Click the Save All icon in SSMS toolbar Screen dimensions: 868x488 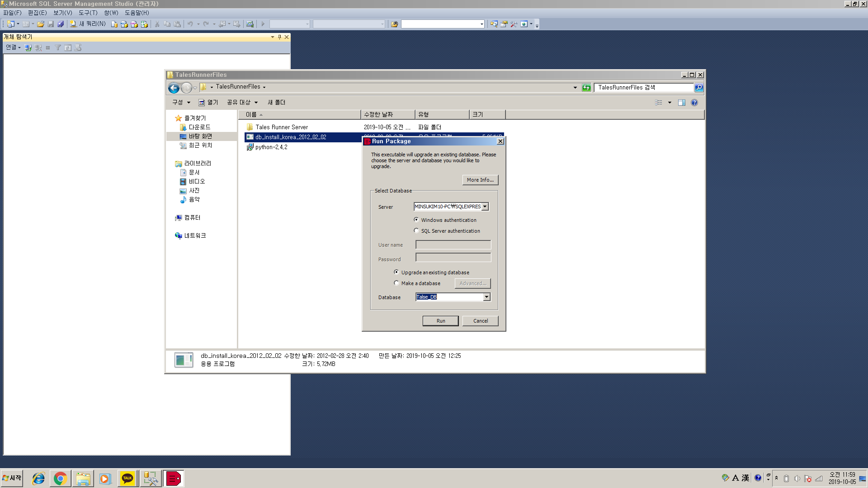tap(61, 24)
